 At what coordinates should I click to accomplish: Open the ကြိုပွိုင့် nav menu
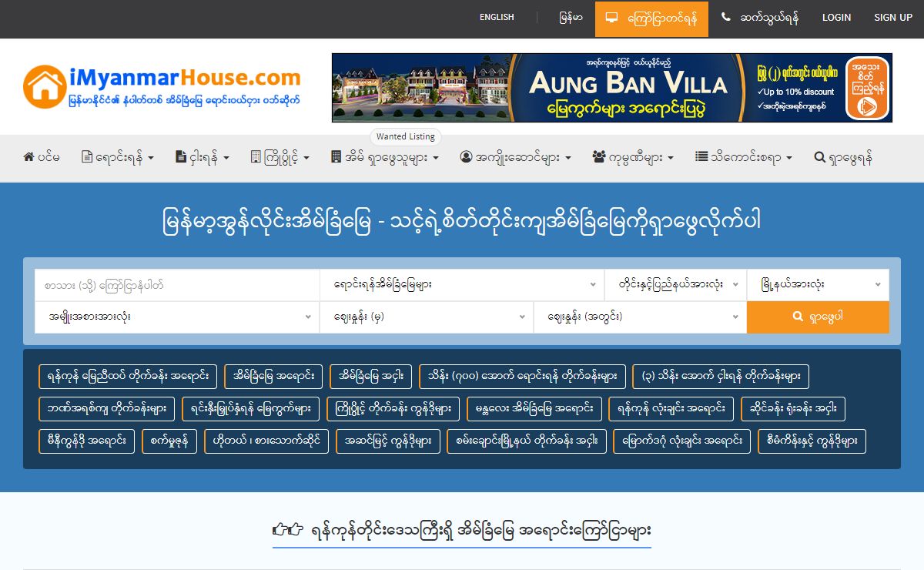point(280,157)
